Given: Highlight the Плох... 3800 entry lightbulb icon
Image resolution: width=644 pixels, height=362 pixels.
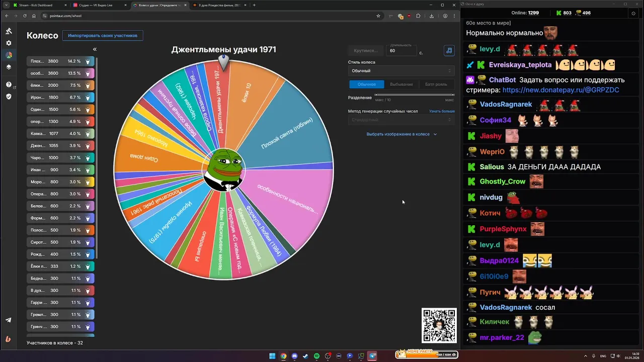Looking at the screenshot, I should tap(88, 61).
